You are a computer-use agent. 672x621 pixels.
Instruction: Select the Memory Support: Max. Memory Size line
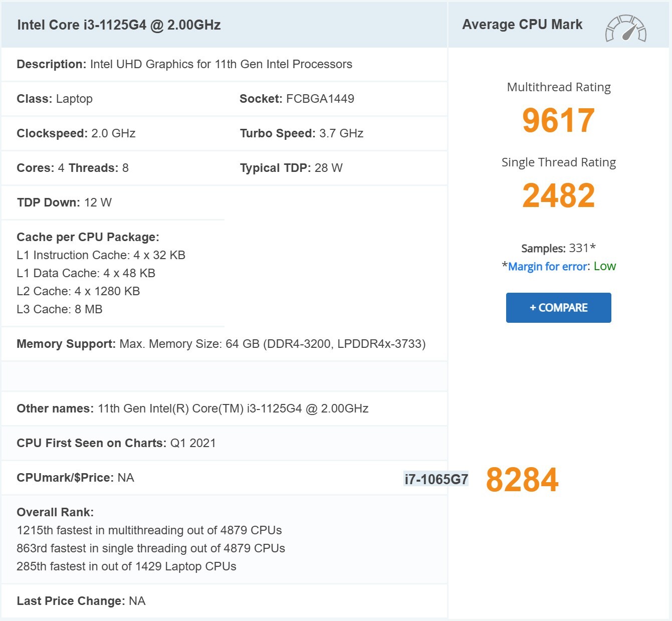tap(221, 344)
